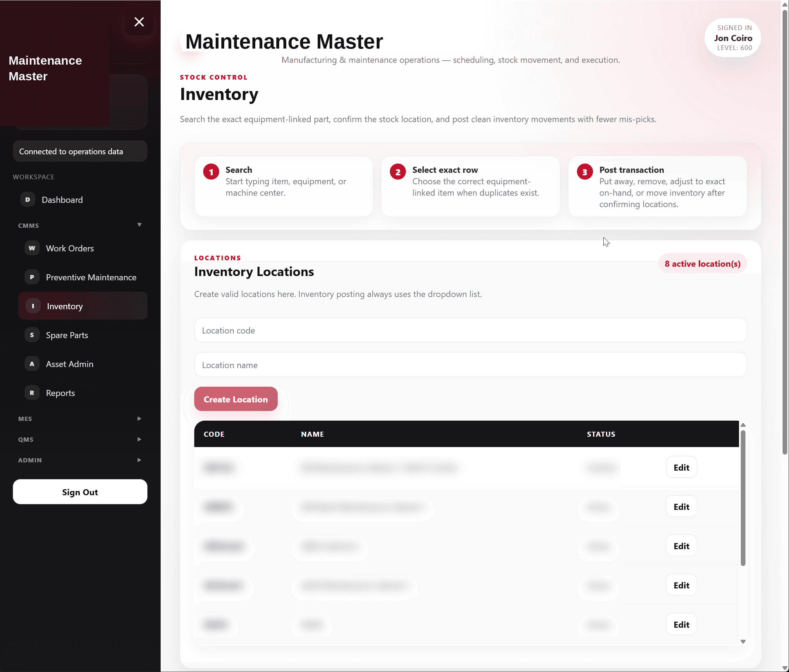This screenshot has height=672, width=789.
Task: Click the Reports R icon
Action: click(x=32, y=393)
